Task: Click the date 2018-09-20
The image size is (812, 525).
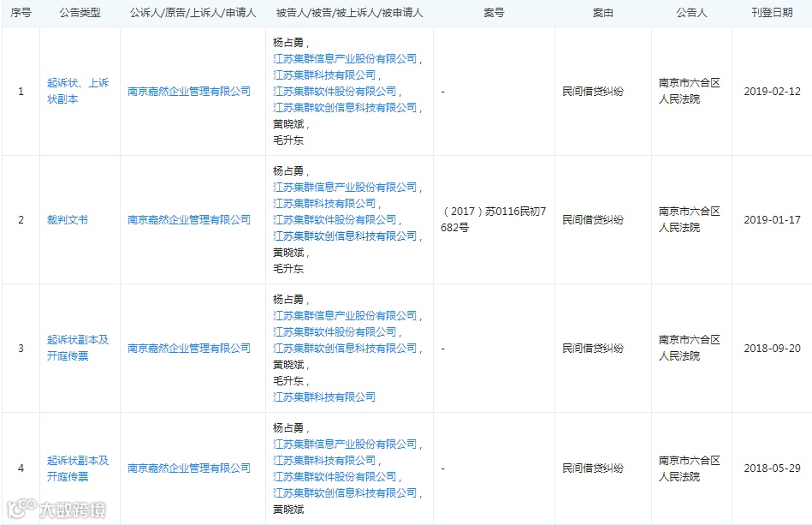Action: (772, 349)
